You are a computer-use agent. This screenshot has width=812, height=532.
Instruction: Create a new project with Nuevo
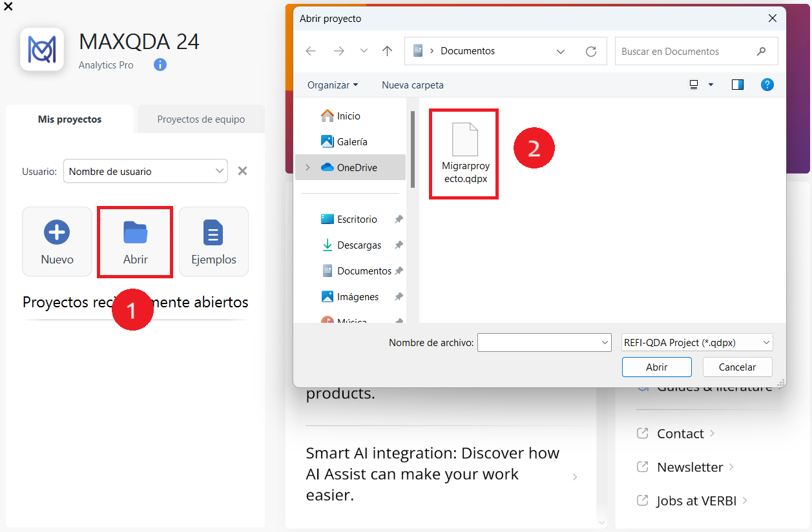tap(57, 241)
